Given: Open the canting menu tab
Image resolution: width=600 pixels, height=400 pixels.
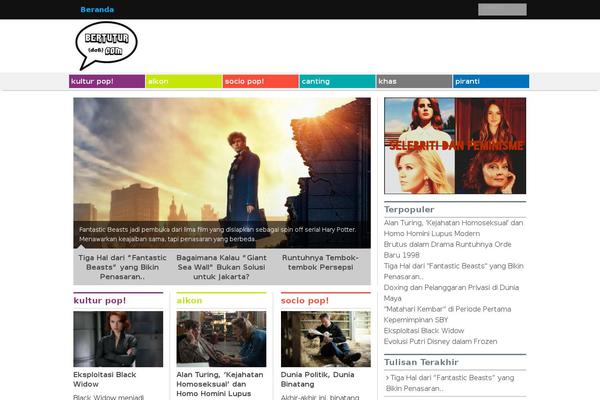Looking at the screenshot, I should (338, 81).
